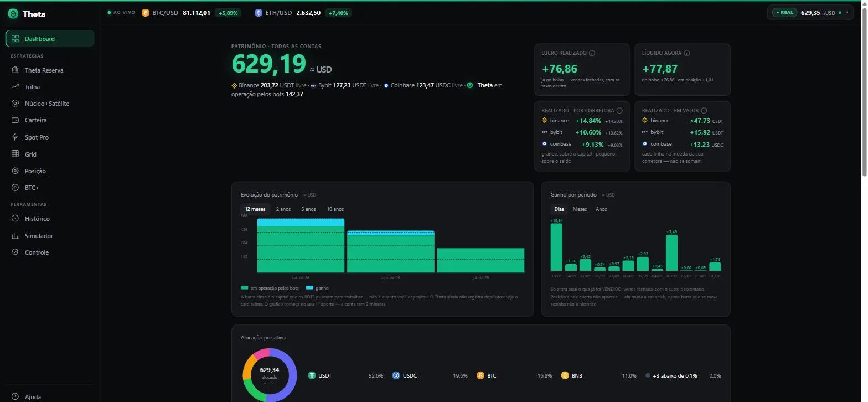Click the Spot Pro lightning icon
868x402 pixels.
point(15,137)
